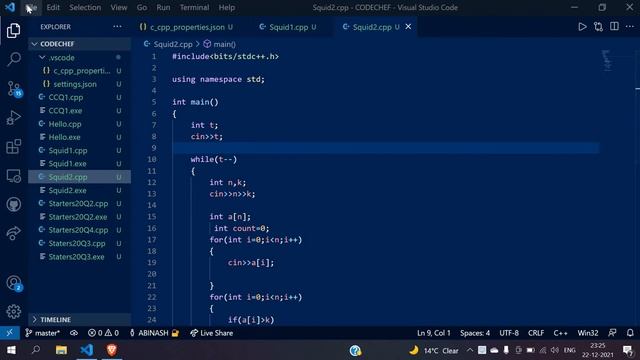Image resolution: width=640 pixels, height=360 pixels.
Task: Open Run and Debug view
Action: (x=13, y=118)
